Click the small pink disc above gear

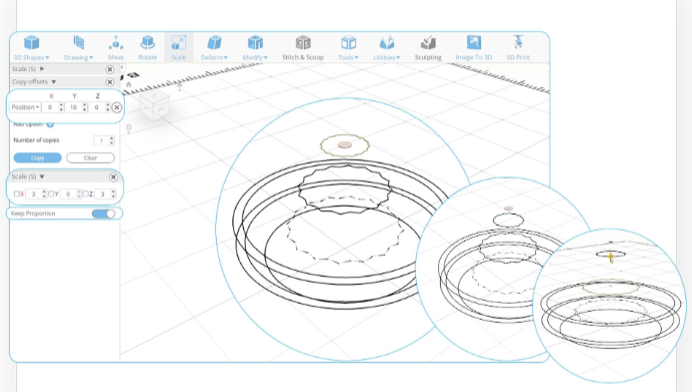[345, 145]
